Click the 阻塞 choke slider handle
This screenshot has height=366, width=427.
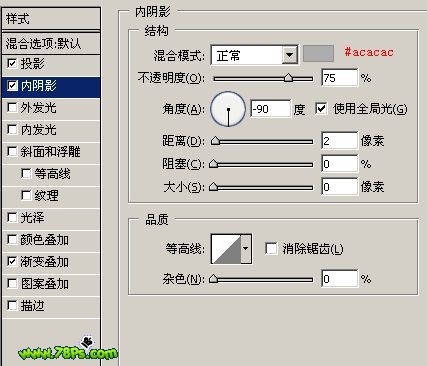213,164
